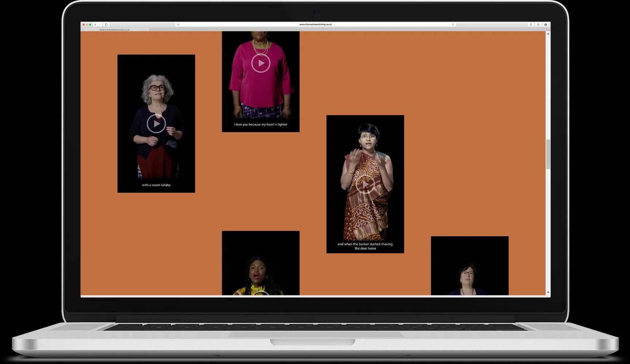Open the Share icon in browser toolbar
Image resolution: width=630 pixels, height=364 pixels.
tap(531, 25)
